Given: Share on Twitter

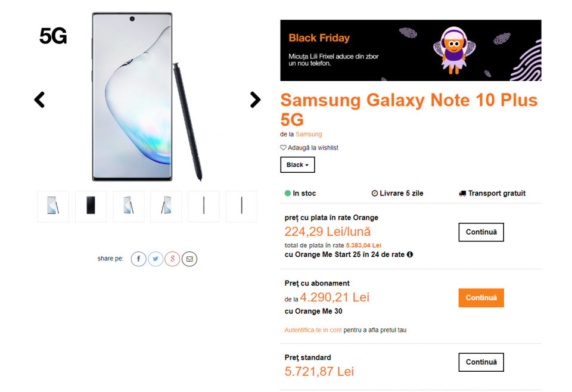Looking at the screenshot, I should (x=156, y=259).
